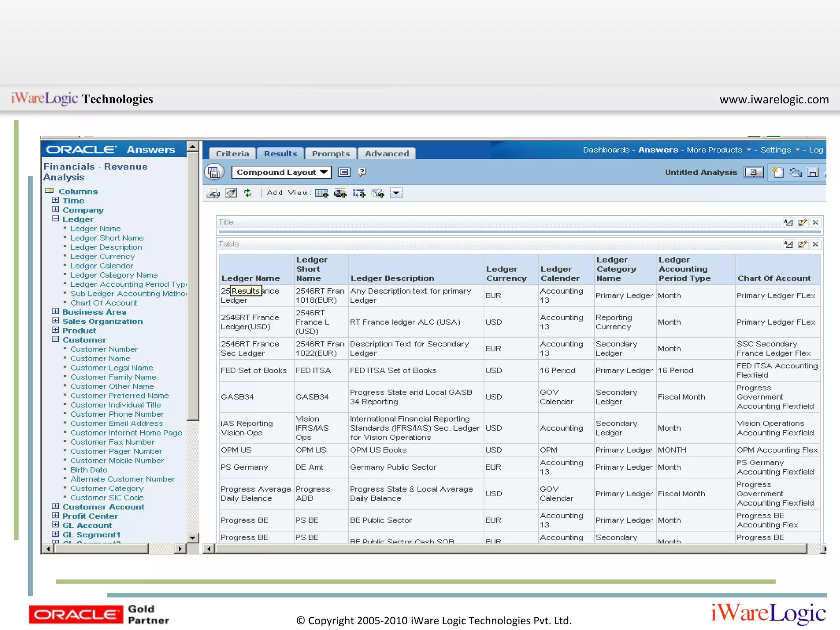Collapse the Ledger folder
Image resolution: width=840 pixels, height=630 pixels.
pos(56,219)
